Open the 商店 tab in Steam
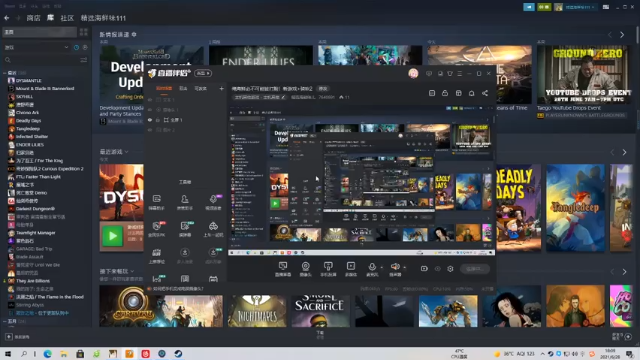The image size is (640, 360). click(33, 18)
